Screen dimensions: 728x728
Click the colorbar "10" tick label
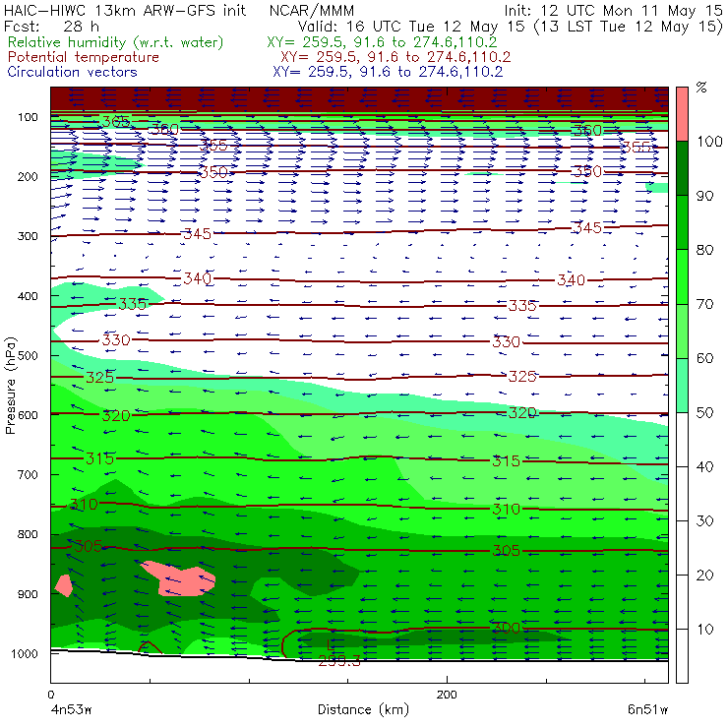pos(704,629)
